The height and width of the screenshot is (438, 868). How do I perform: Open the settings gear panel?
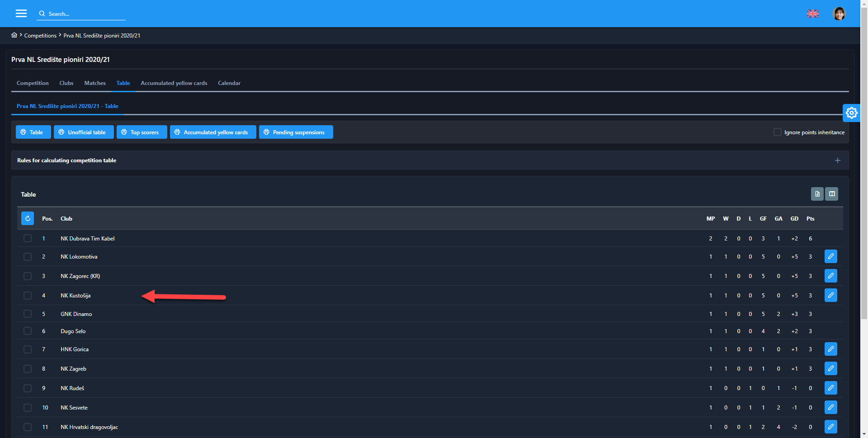(851, 113)
